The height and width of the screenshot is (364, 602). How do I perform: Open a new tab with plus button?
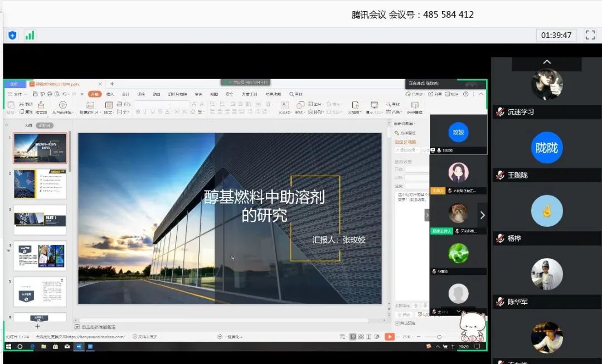pos(112,84)
